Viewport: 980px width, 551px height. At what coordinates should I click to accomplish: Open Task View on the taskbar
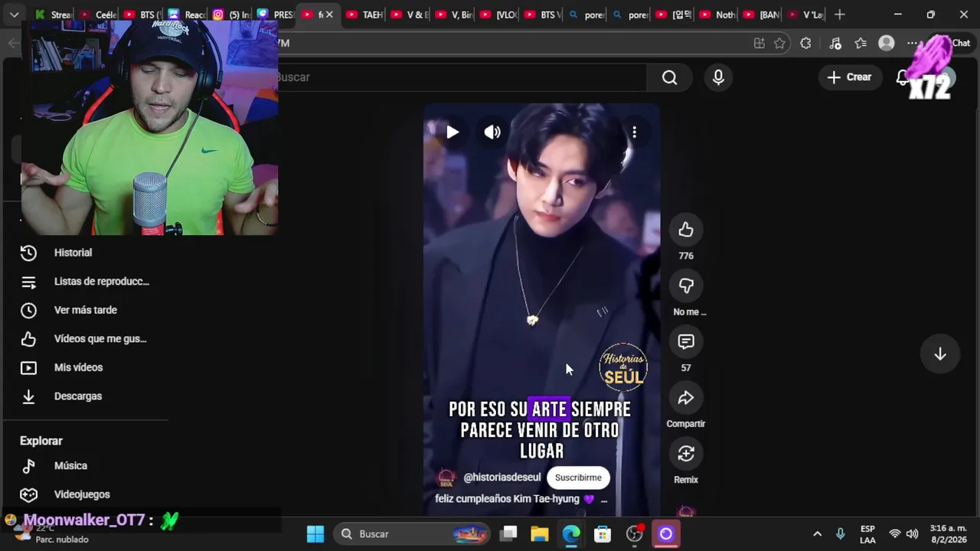coord(509,534)
